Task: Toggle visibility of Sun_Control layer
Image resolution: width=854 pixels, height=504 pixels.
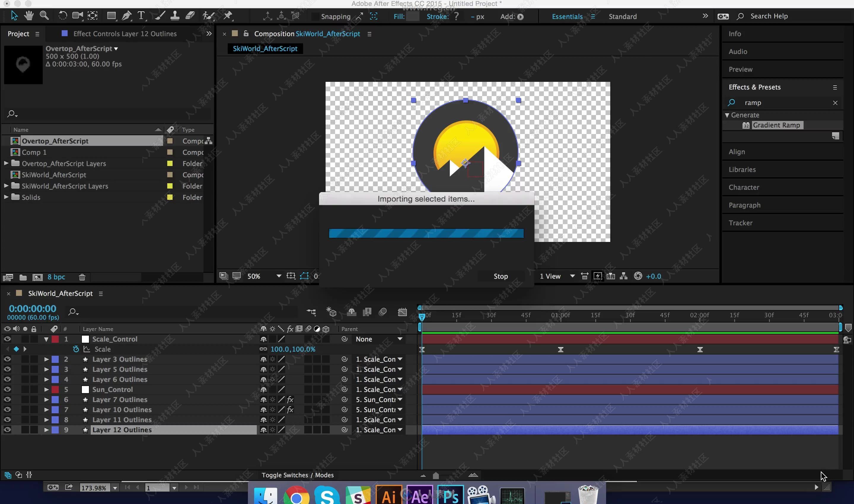Action: pyautogui.click(x=7, y=389)
